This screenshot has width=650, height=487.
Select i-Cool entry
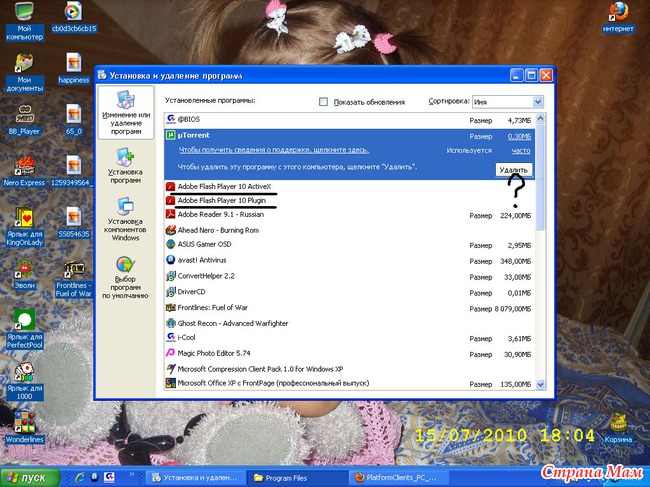[349, 337]
